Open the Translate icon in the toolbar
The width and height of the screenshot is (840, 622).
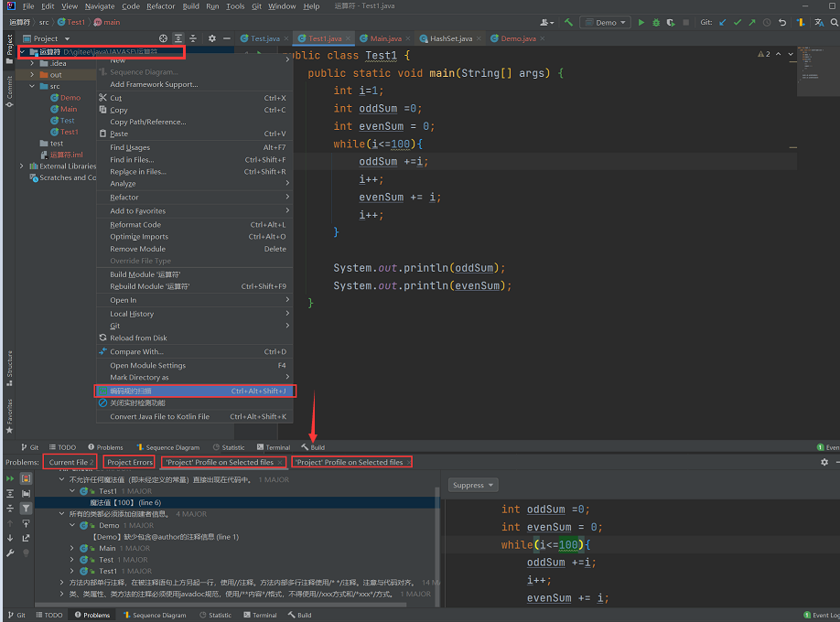(819, 23)
